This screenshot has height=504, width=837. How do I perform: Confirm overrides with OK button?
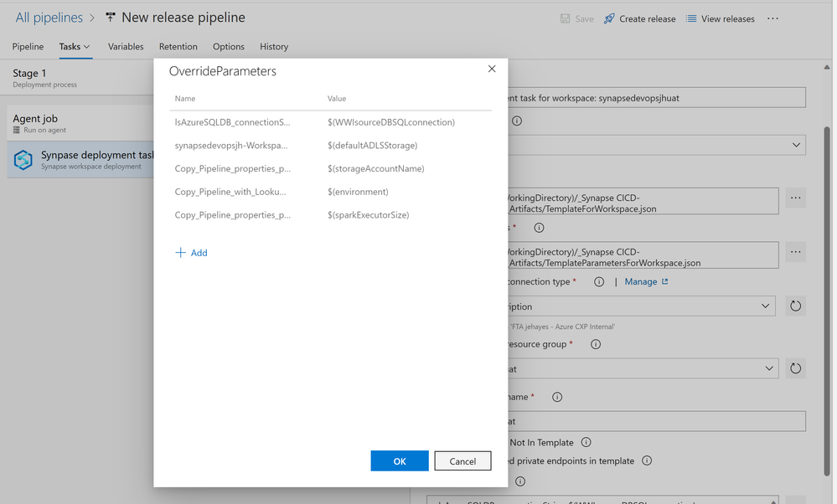pyautogui.click(x=400, y=460)
